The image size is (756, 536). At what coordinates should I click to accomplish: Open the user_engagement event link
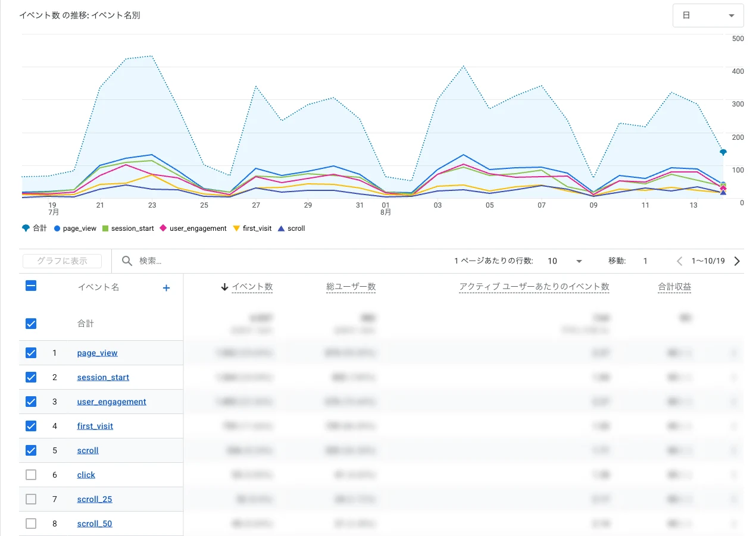(111, 402)
